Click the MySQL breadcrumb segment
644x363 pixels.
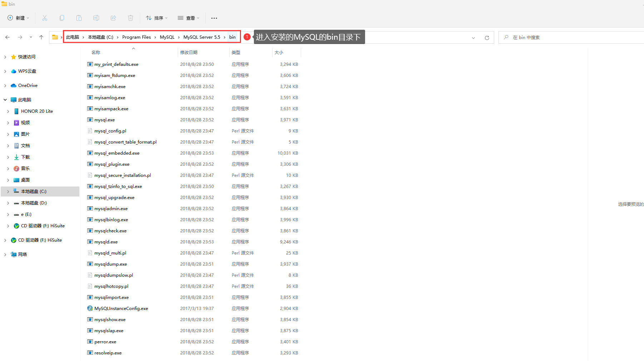[167, 37]
